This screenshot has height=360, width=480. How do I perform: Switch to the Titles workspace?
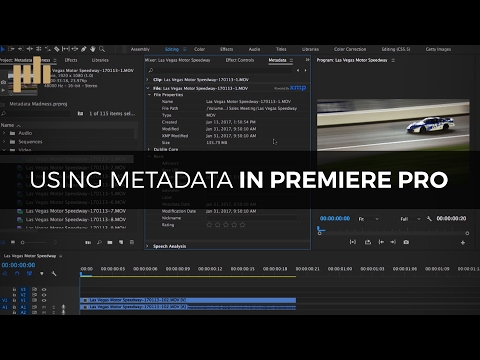tap(281, 49)
